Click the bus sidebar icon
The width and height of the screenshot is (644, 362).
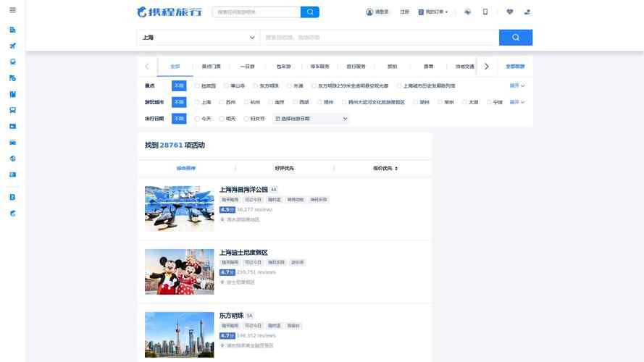coord(13,110)
